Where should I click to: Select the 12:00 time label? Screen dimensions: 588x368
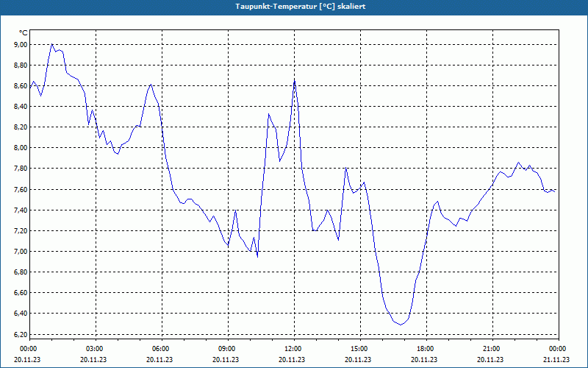(x=292, y=349)
